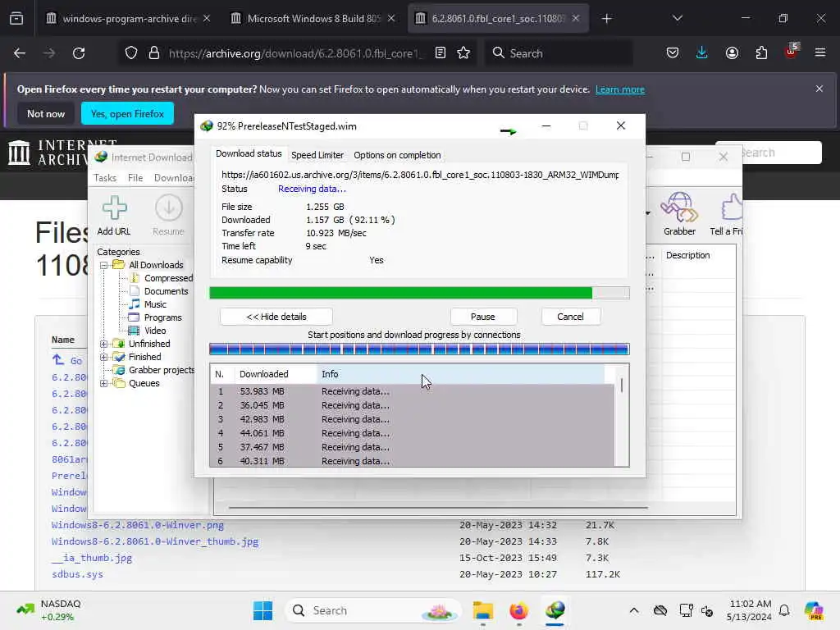Open notification bell in system tray

pyautogui.click(x=784, y=610)
